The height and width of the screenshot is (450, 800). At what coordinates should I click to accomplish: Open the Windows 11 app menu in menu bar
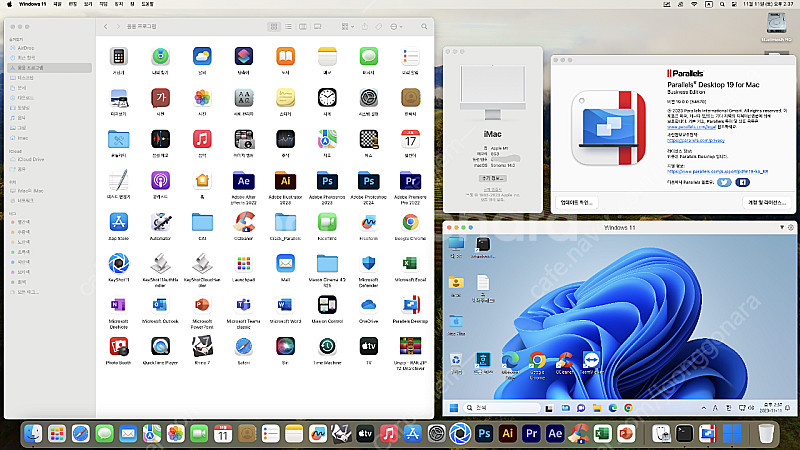[32, 4]
